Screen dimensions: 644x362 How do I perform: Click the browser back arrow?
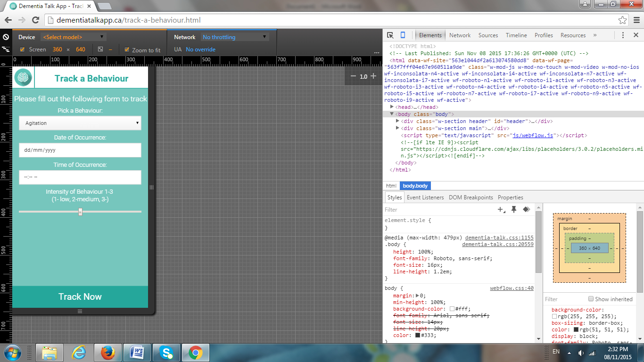pyautogui.click(x=8, y=20)
